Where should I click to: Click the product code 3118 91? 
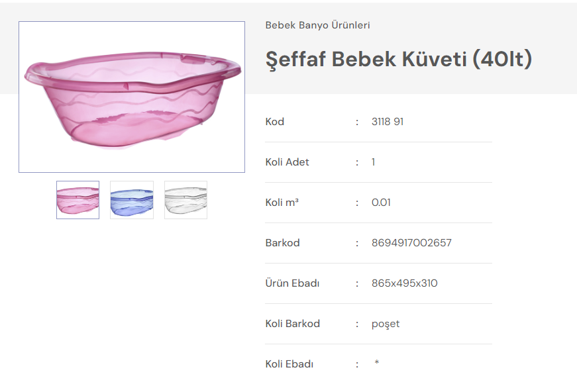388,122
